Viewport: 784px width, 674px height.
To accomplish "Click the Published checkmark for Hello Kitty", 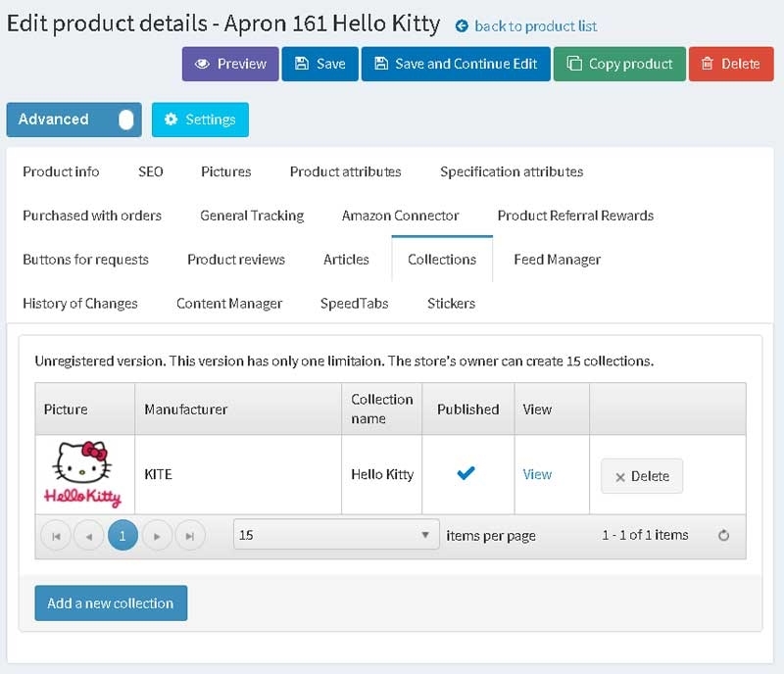I will (x=466, y=474).
